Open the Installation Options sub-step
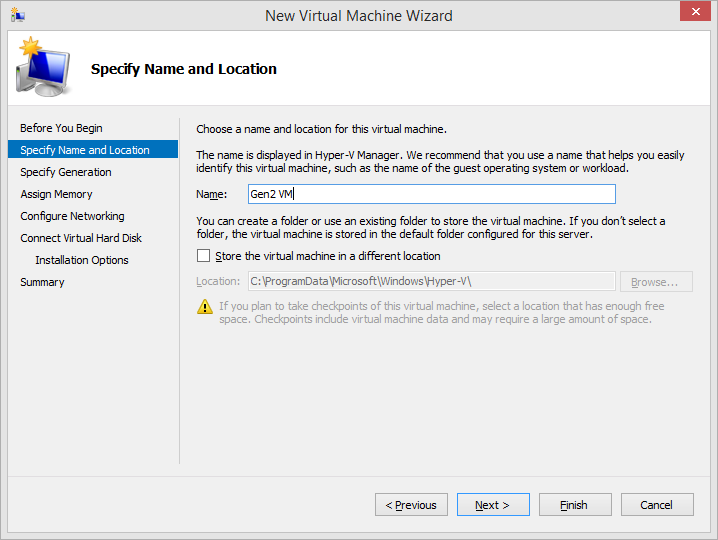The width and height of the screenshot is (718, 540). [x=82, y=260]
